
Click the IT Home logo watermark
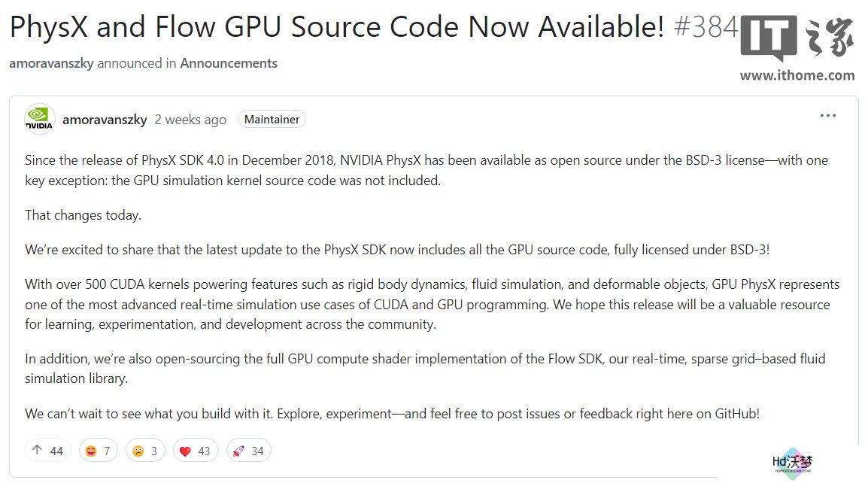tap(797, 38)
